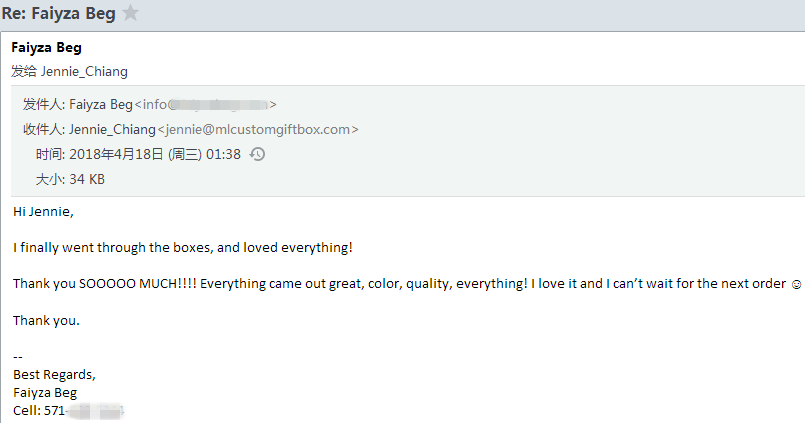Open sender Faiyza Beg in 发件人 row
Viewport: 805px width, 423px height.
[x=101, y=104]
